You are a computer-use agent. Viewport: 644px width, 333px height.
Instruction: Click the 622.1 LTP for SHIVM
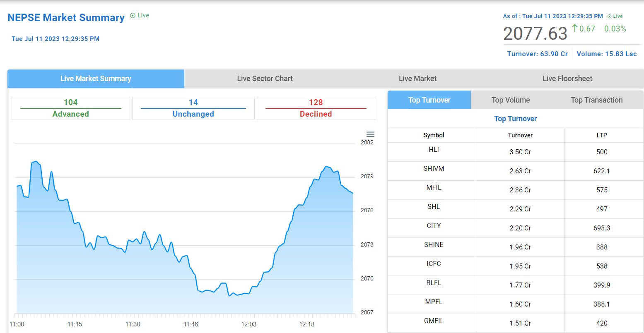click(602, 171)
